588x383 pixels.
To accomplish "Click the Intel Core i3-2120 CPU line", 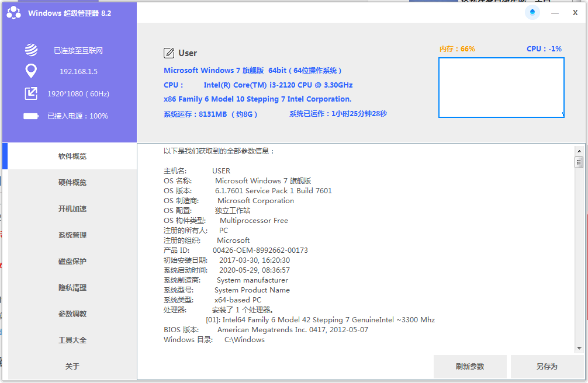I will pos(258,85).
